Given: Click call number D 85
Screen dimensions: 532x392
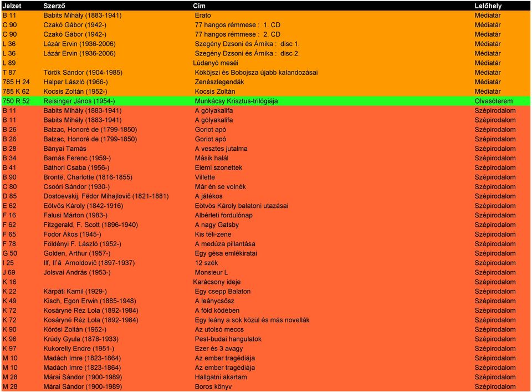Looking at the screenshot, I should click(x=9, y=196).
